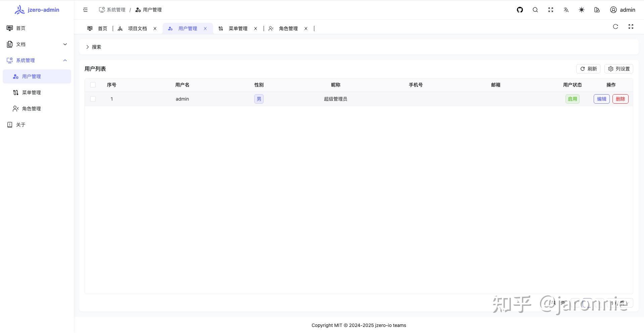
Task: Close the 项目文档 tab
Action: coord(155,29)
